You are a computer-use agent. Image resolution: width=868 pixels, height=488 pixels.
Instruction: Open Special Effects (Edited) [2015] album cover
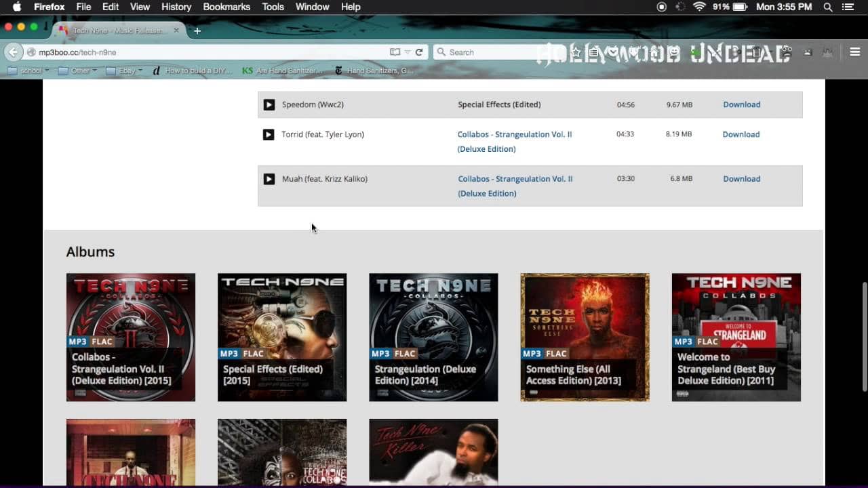pyautogui.click(x=282, y=338)
